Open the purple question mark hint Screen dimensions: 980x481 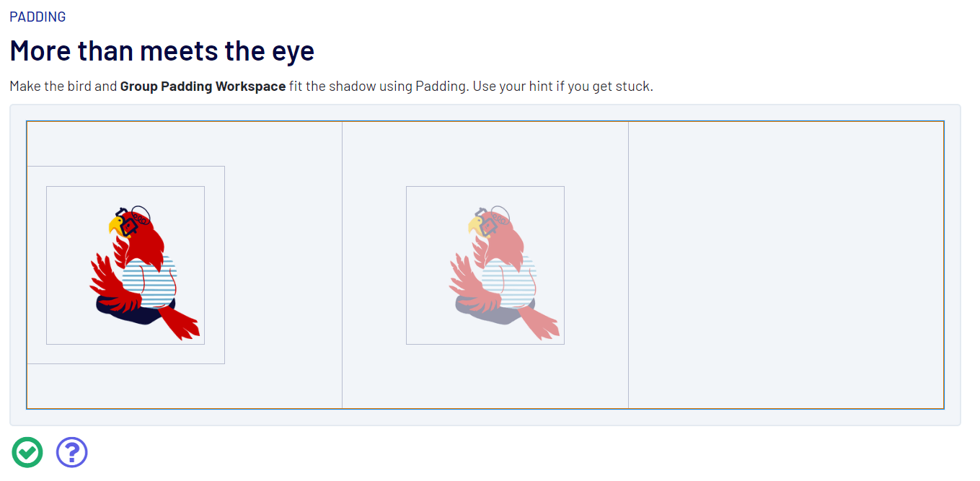[72, 452]
